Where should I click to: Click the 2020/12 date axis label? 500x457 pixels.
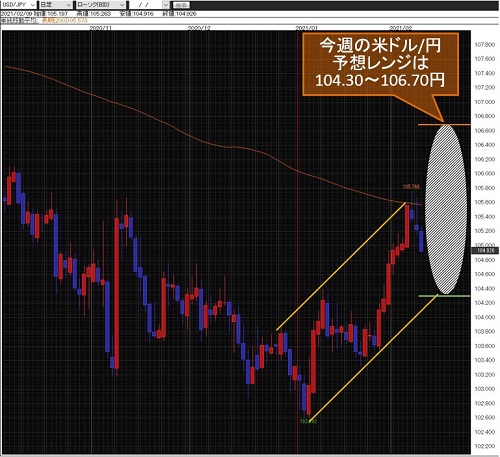coord(199,28)
